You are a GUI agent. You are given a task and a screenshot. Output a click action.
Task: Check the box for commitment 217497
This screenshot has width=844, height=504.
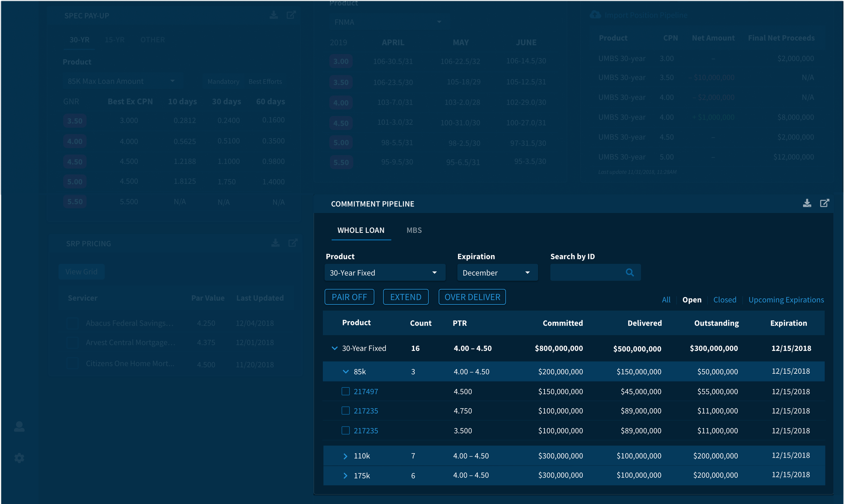346,391
